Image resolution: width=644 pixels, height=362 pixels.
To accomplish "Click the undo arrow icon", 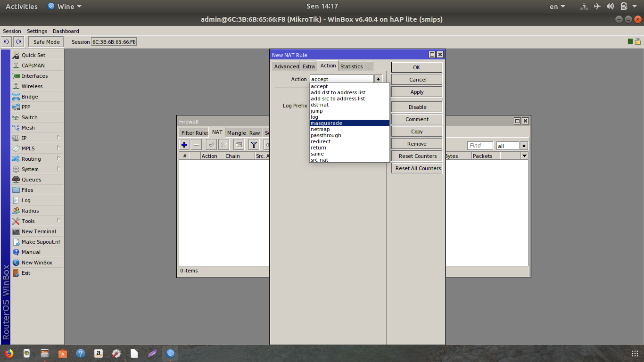I will pos(7,42).
